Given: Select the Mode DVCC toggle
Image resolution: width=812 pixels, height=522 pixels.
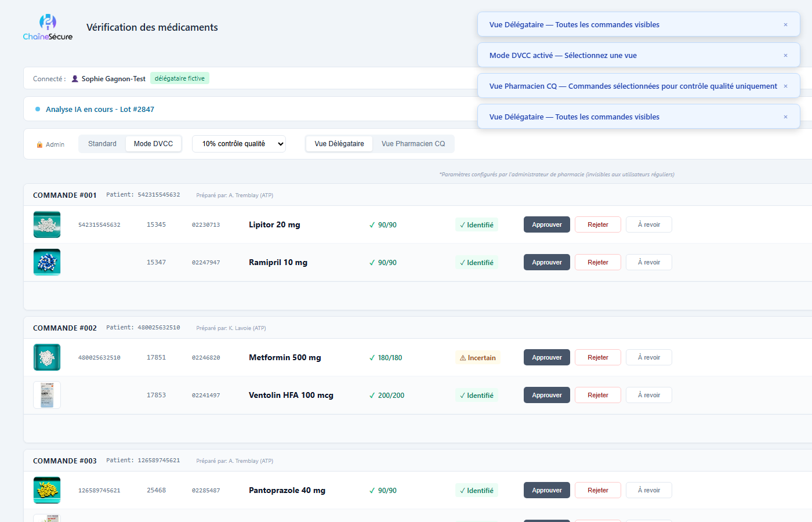Looking at the screenshot, I should click(x=153, y=144).
